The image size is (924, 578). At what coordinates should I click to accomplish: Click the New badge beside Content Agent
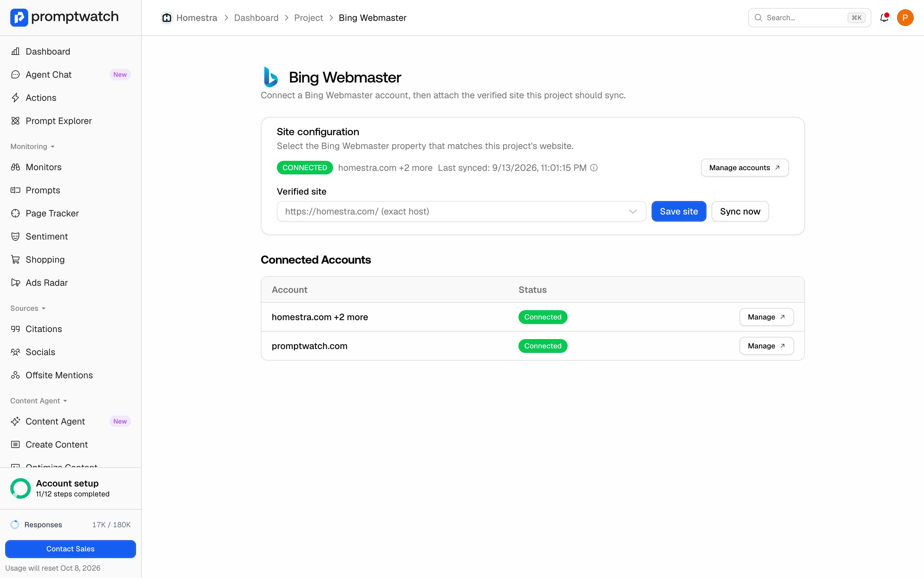click(x=120, y=421)
